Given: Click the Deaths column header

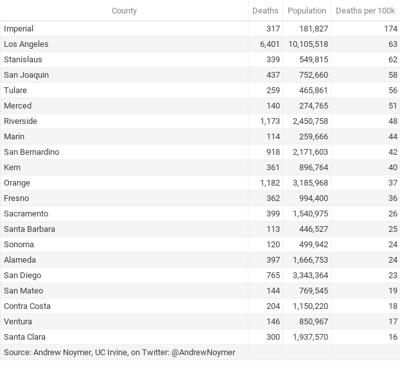Looking at the screenshot, I should 265,11.
